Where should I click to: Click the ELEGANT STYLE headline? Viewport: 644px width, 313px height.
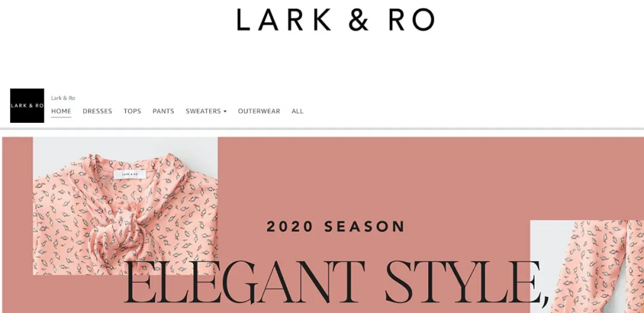[337, 283]
